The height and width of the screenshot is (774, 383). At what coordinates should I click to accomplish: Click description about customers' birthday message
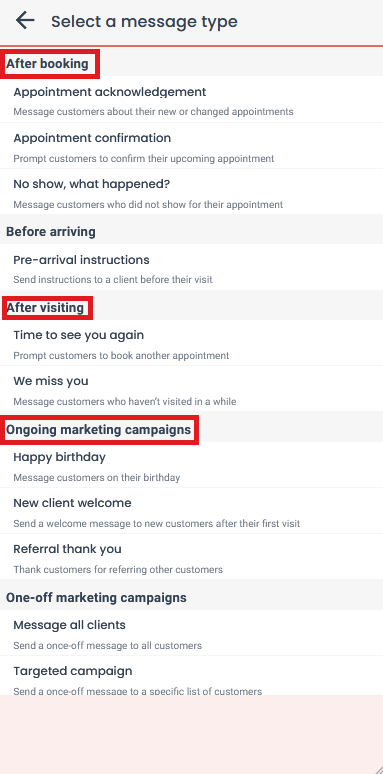[97, 478]
